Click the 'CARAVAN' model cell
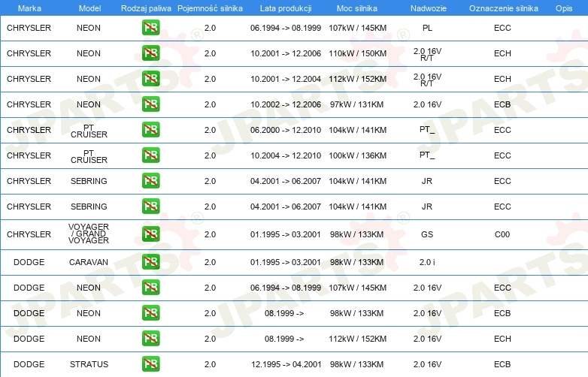Image resolution: width=588 pixels, height=377 pixels. pyautogui.click(x=89, y=262)
